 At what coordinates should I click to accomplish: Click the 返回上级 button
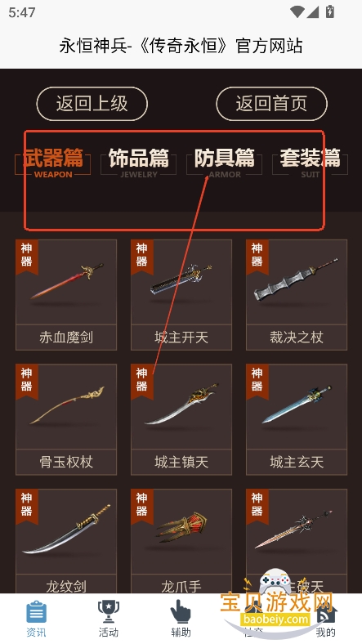click(x=92, y=104)
